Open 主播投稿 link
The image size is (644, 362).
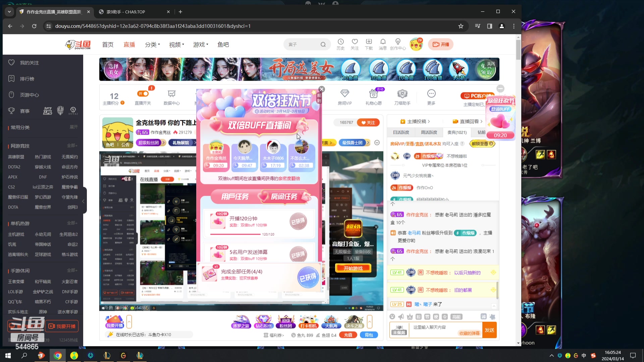[x=415, y=121]
